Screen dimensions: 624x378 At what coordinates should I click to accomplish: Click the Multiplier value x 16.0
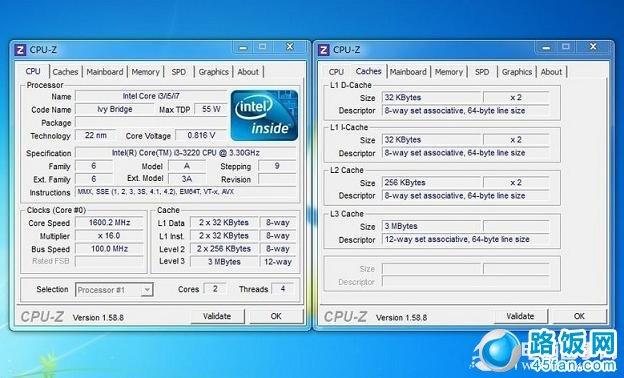tap(109, 236)
